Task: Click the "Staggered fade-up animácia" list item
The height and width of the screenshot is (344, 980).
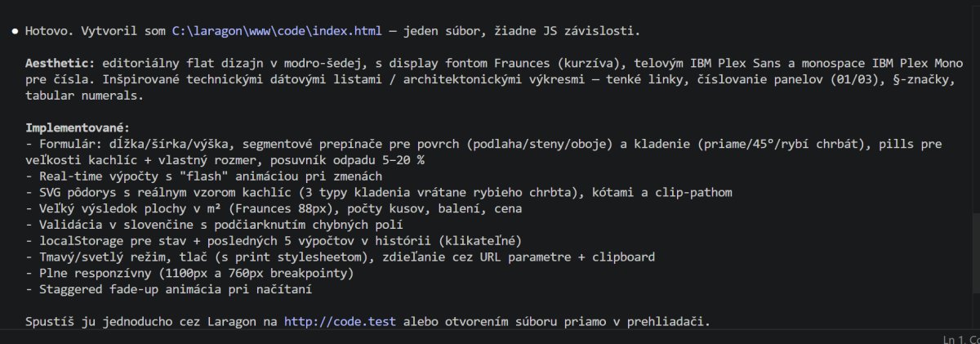Action: tap(122, 288)
